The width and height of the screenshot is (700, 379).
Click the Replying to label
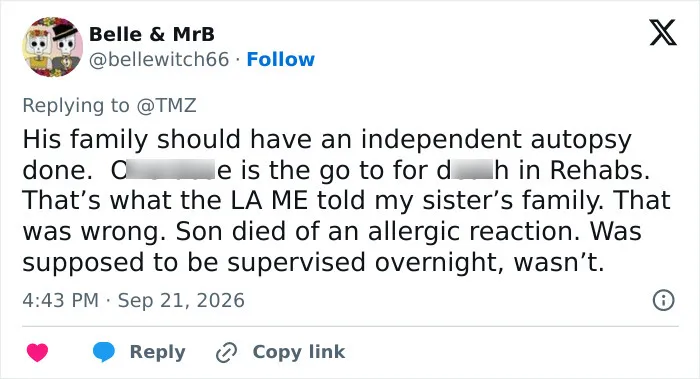[76, 105]
